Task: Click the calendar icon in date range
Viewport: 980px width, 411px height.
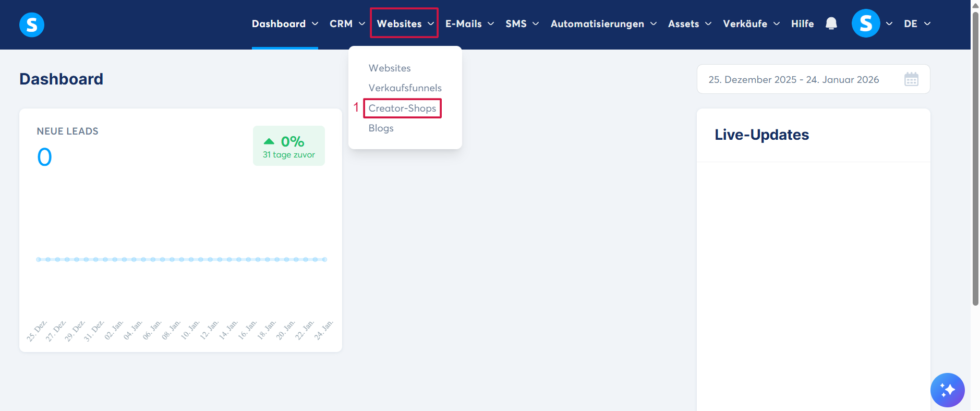Action: [911, 79]
